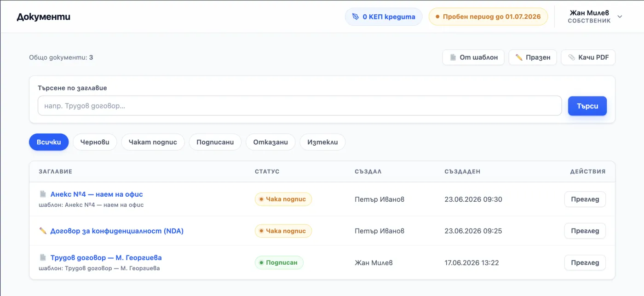The image size is (644, 296).
Task: Show the Изтекли documents tab
Action: (322, 142)
